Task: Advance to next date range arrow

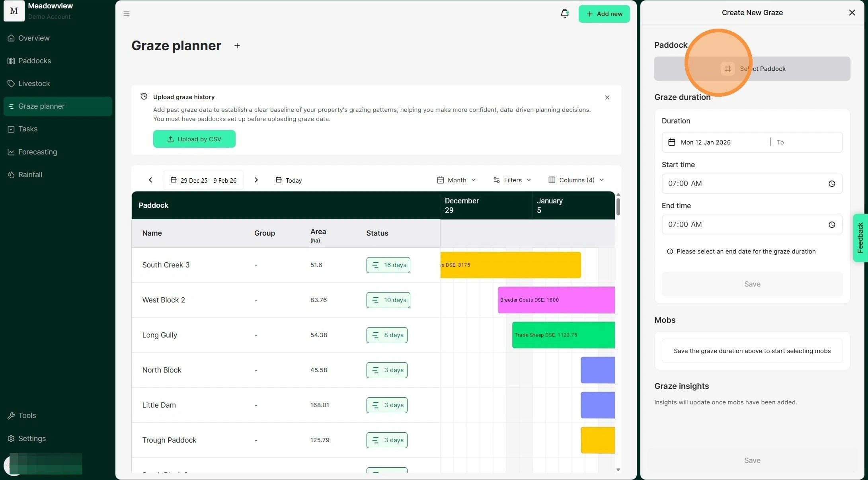Action: pos(256,180)
